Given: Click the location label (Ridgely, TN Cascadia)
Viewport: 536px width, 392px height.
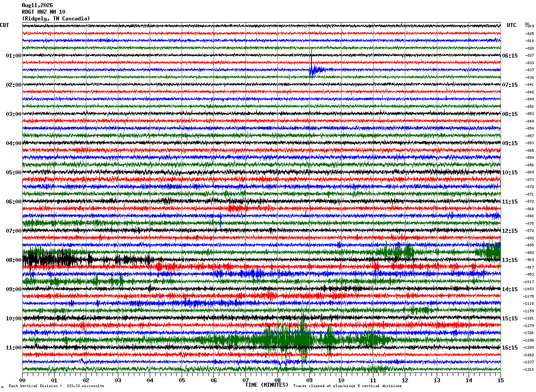Looking at the screenshot, I should click(x=56, y=19).
